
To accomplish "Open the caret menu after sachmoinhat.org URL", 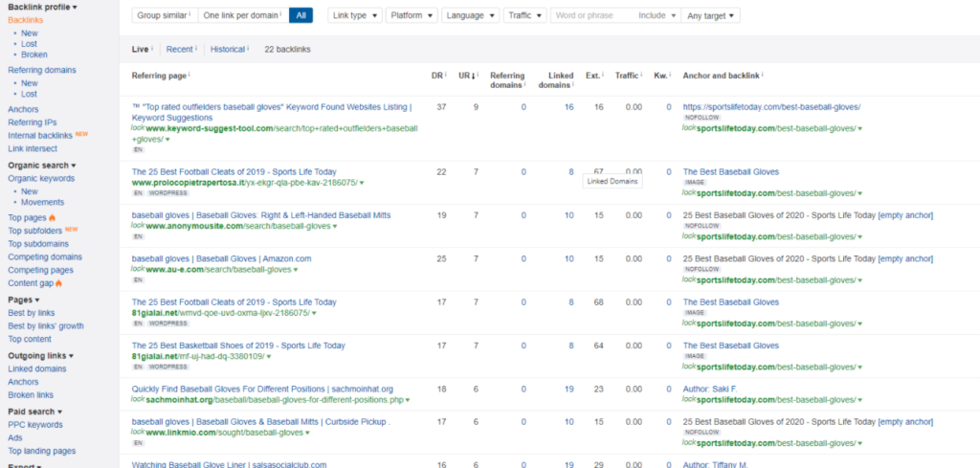I will coord(408,400).
